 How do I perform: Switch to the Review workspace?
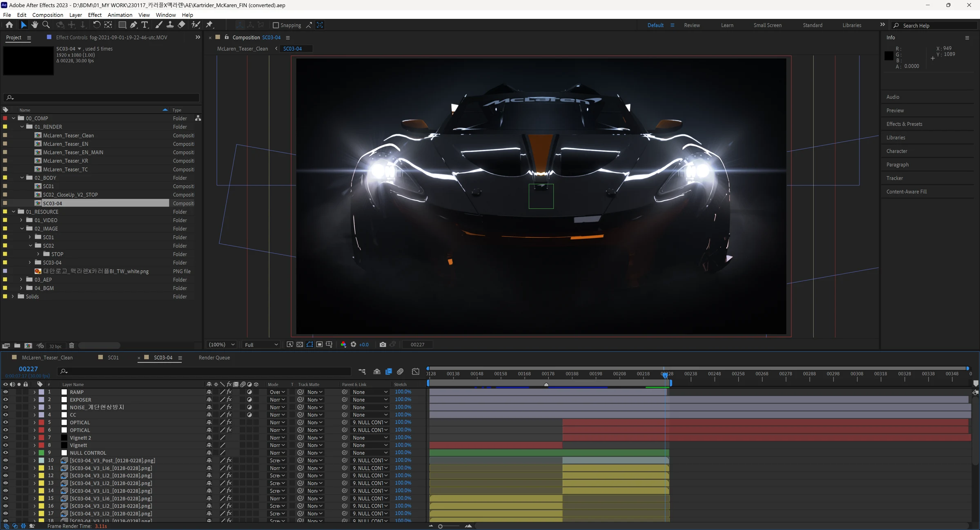pyautogui.click(x=692, y=25)
